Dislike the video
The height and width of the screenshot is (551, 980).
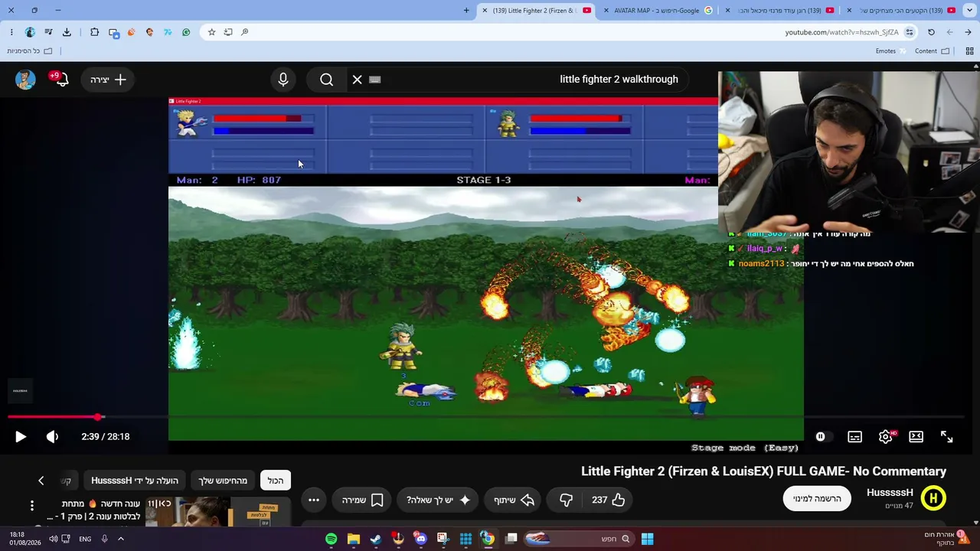[566, 500]
